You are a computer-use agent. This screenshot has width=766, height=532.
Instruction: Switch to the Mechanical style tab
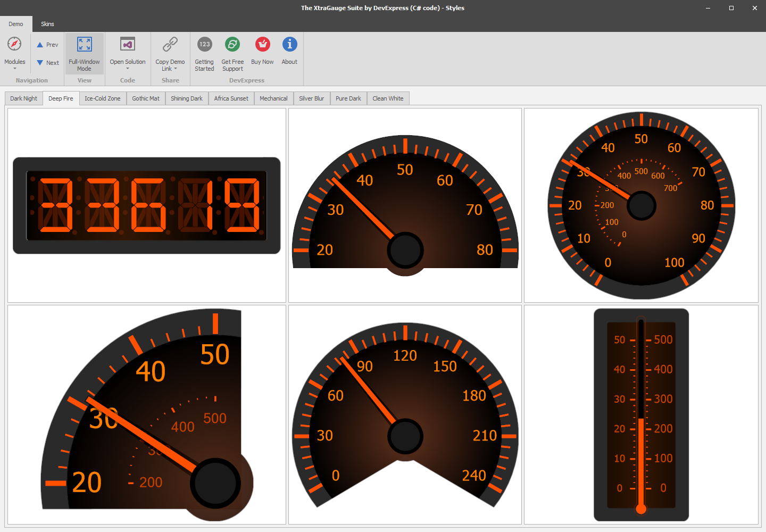273,98
